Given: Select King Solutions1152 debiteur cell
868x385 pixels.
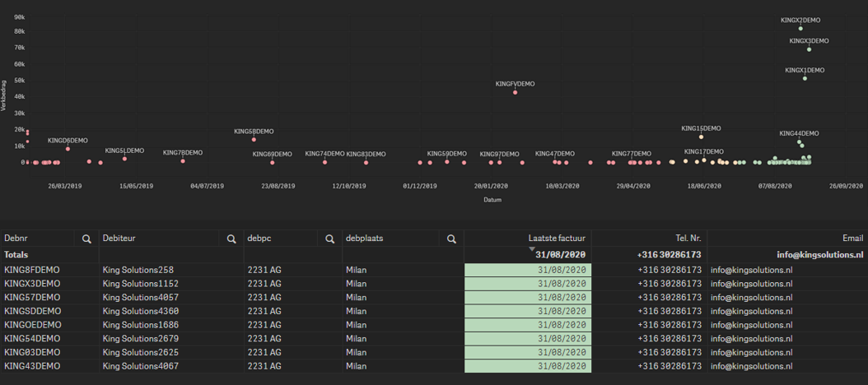Looking at the screenshot, I should click(171, 284).
